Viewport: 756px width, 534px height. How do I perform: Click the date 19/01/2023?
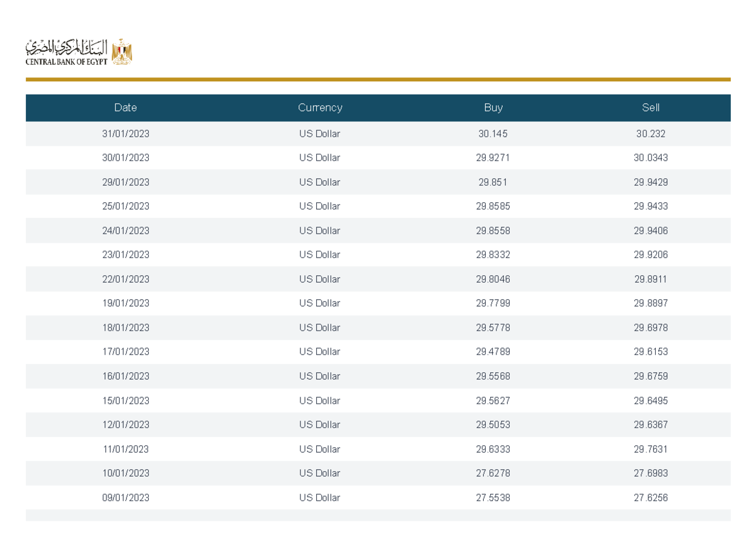(125, 304)
